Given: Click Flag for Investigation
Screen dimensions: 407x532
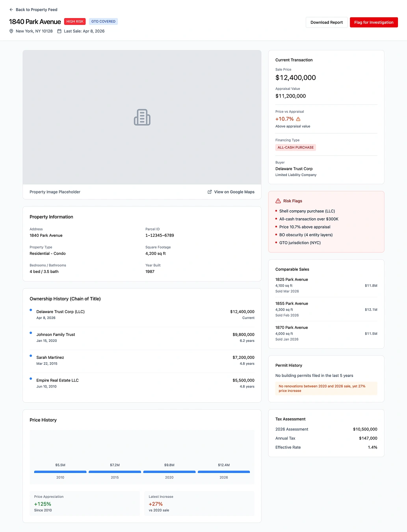Looking at the screenshot, I should [x=374, y=22].
